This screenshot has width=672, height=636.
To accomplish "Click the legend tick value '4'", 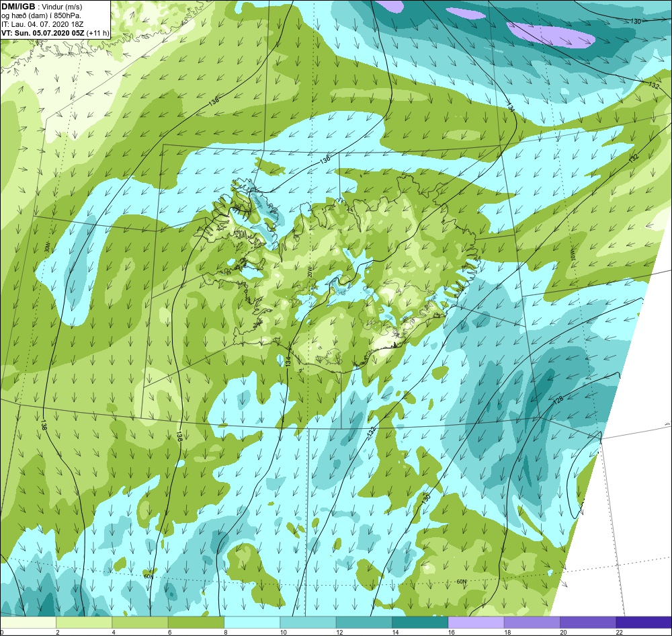I will [x=114, y=632].
